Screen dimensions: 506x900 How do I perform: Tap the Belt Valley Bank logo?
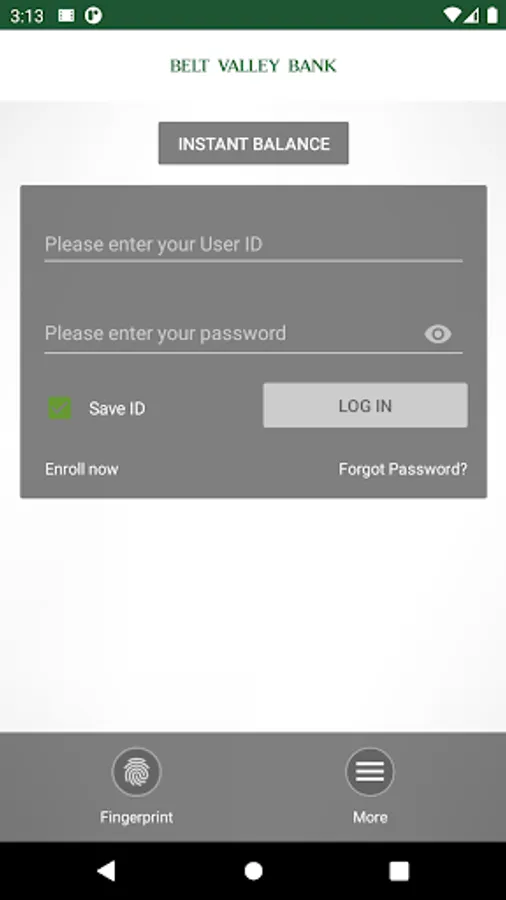253,65
